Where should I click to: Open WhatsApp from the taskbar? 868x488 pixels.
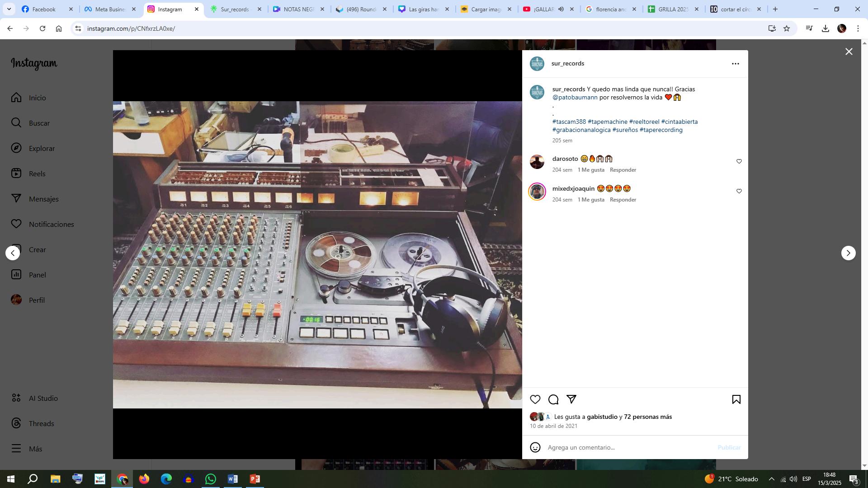coord(211,479)
